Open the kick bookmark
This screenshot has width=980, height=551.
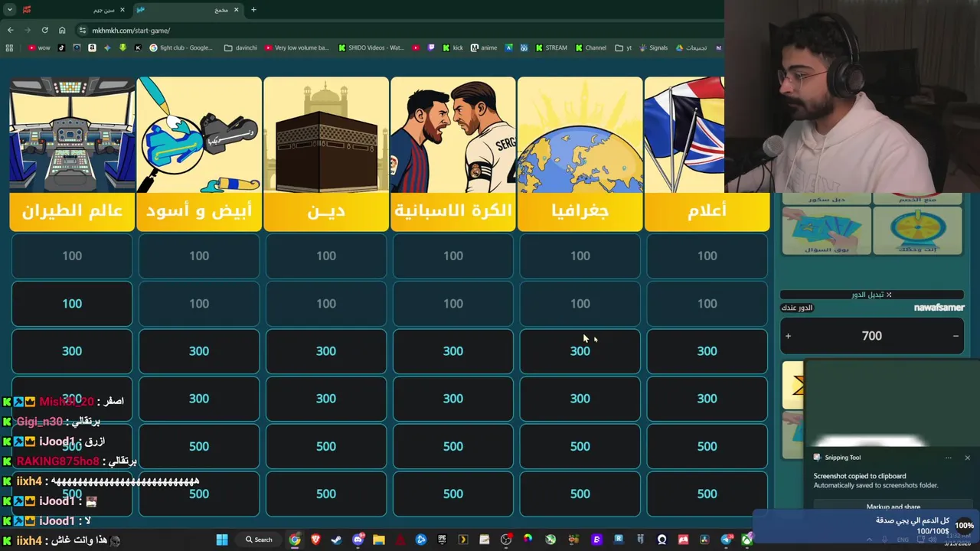[x=452, y=47]
